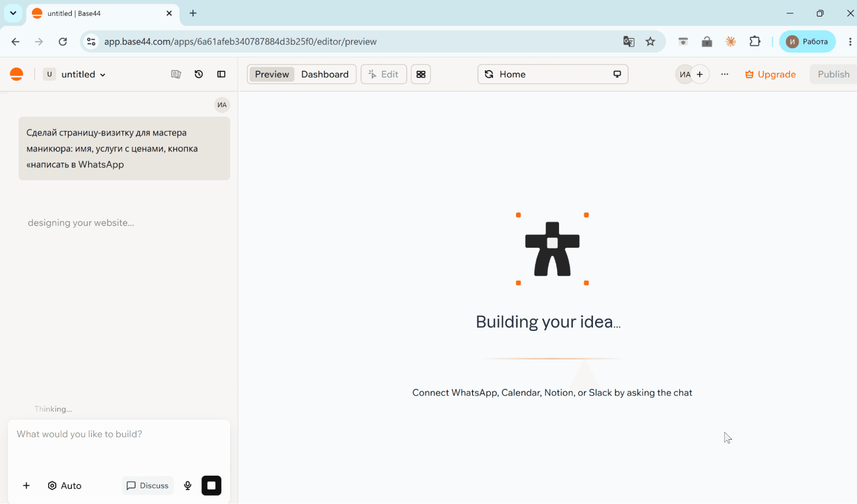The height and width of the screenshot is (504, 857).
Task: Open the Home page selector field
Action: [x=553, y=74]
